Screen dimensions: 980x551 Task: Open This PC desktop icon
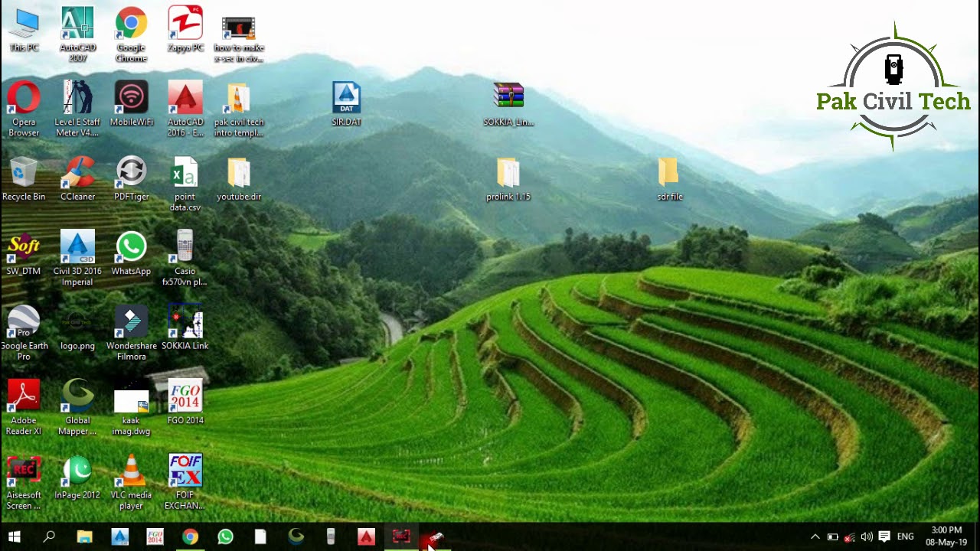click(x=24, y=31)
